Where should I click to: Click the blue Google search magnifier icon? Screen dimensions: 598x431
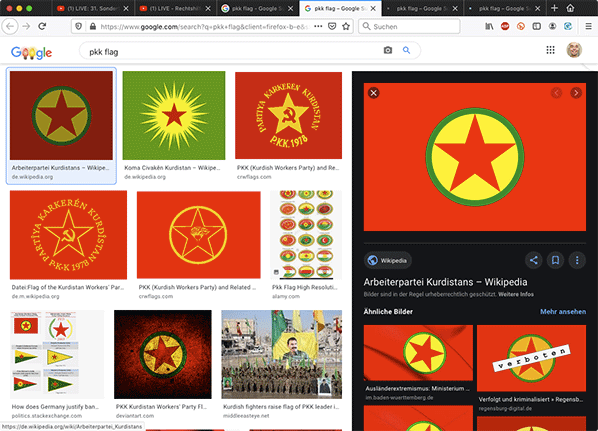(x=407, y=50)
